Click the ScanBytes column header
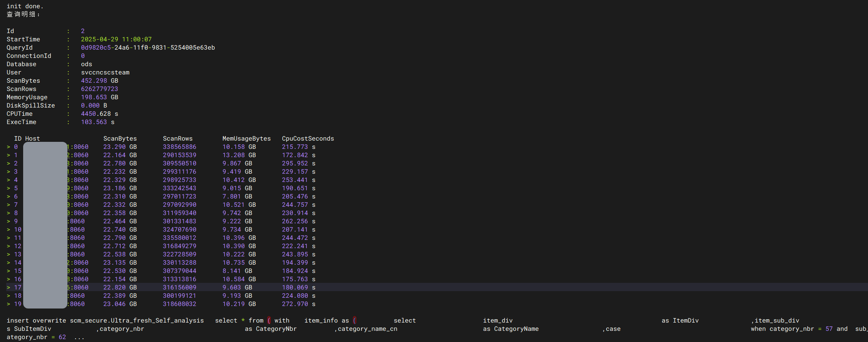This screenshot has height=342, width=868. 120,139
